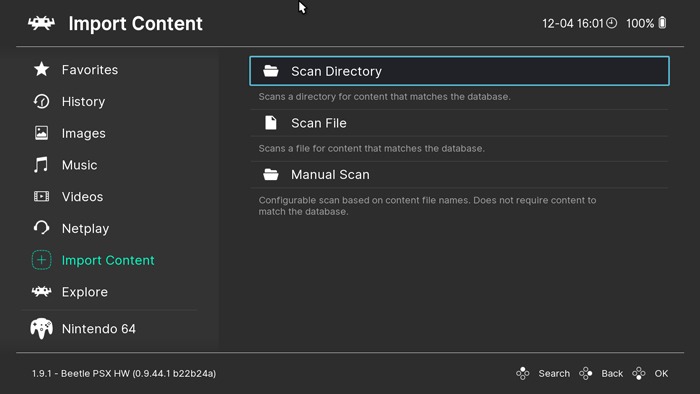The height and width of the screenshot is (394, 700).
Task: Click the Explore invader icon
Action: pyautogui.click(x=42, y=292)
